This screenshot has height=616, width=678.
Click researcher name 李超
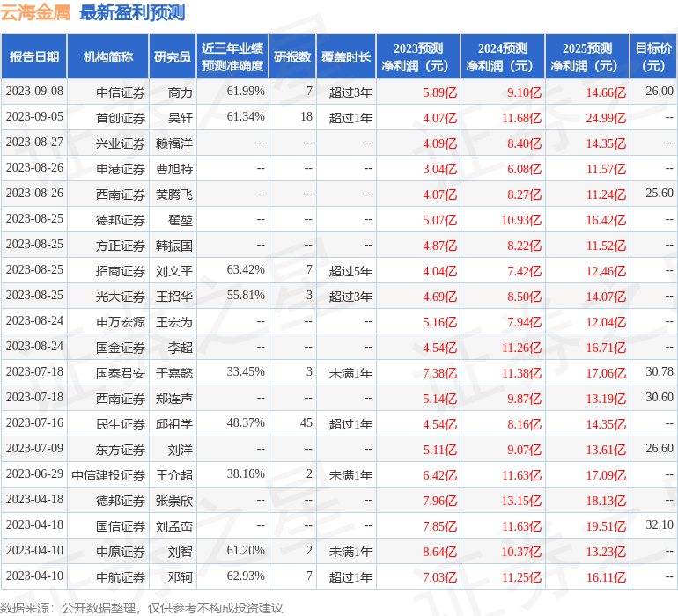[181, 348]
